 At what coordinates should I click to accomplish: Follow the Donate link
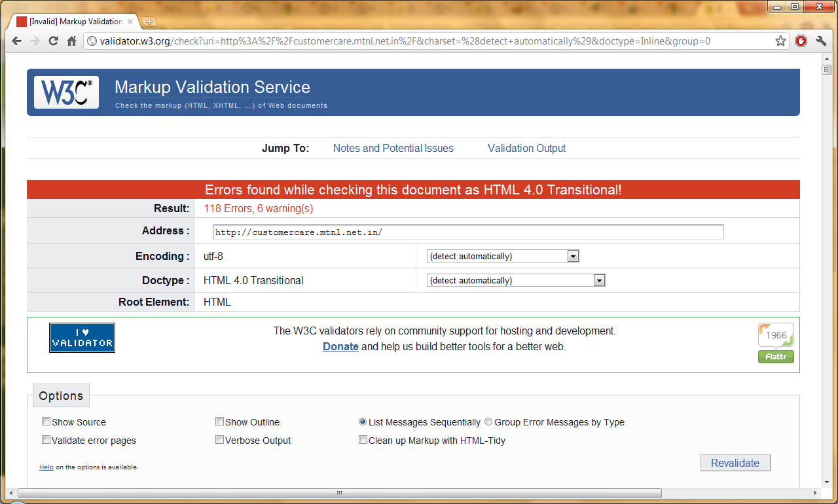click(x=340, y=347)
